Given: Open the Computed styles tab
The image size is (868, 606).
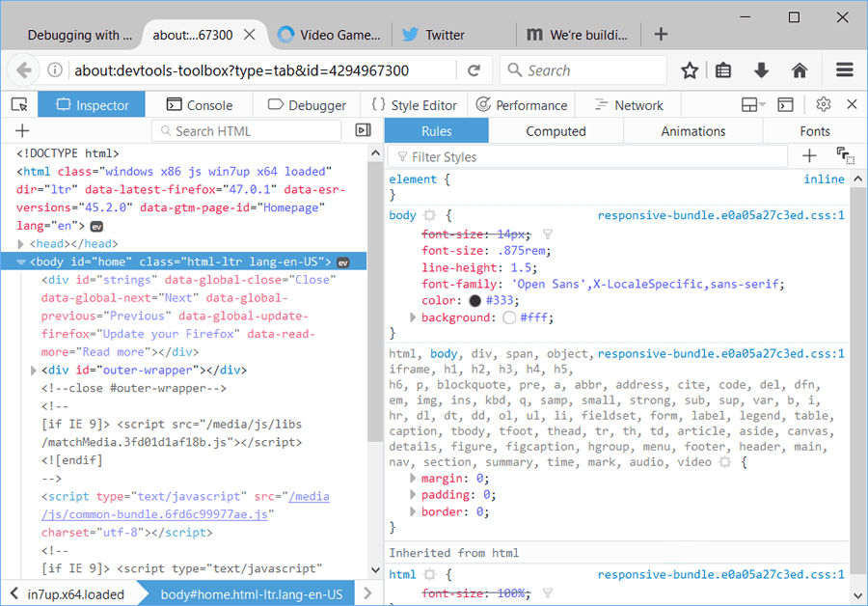Looking at the screenshot, I should point(556,131).
